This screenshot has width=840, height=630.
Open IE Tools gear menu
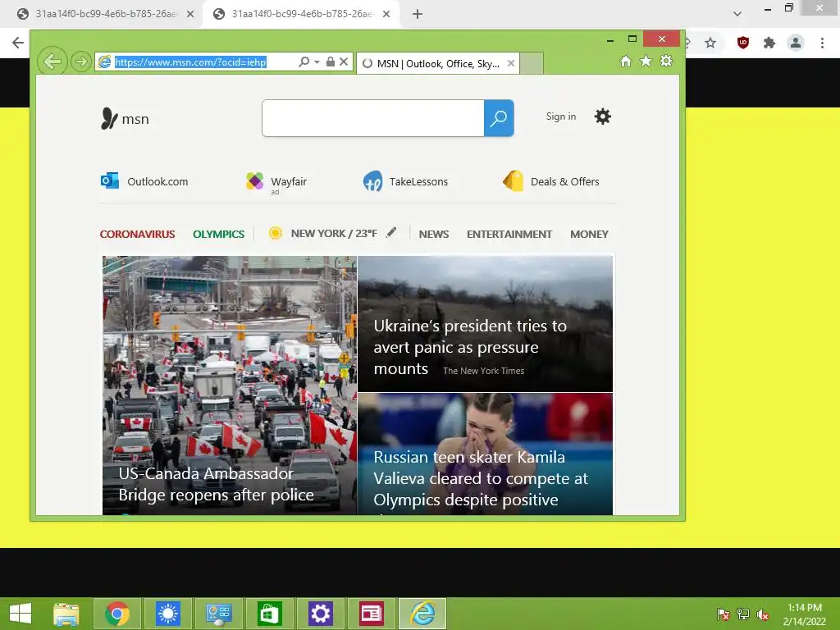(666, 61)
